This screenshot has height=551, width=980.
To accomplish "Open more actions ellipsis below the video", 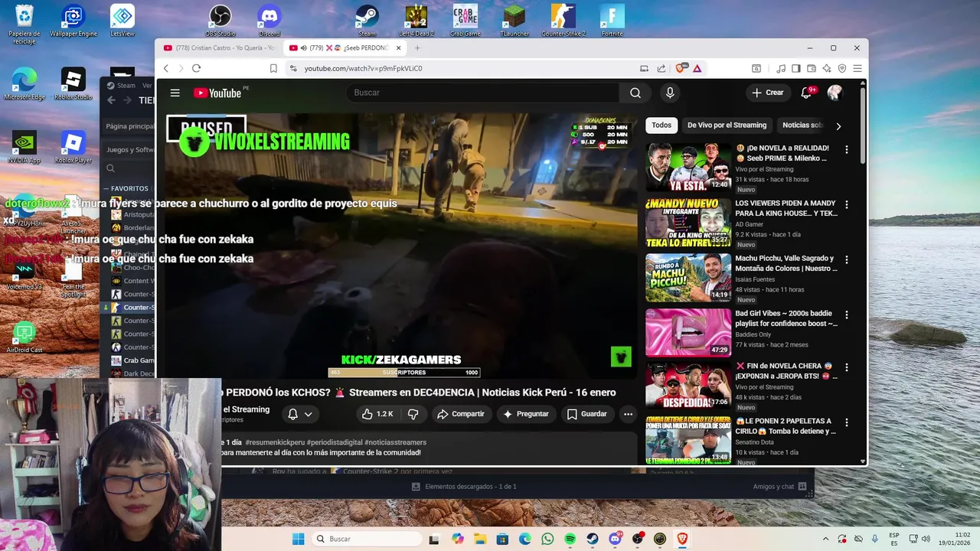I will click(628, 414).
